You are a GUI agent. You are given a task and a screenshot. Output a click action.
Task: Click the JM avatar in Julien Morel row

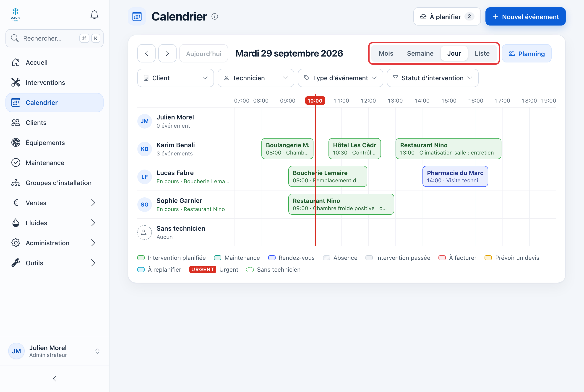tap(145, 121)
